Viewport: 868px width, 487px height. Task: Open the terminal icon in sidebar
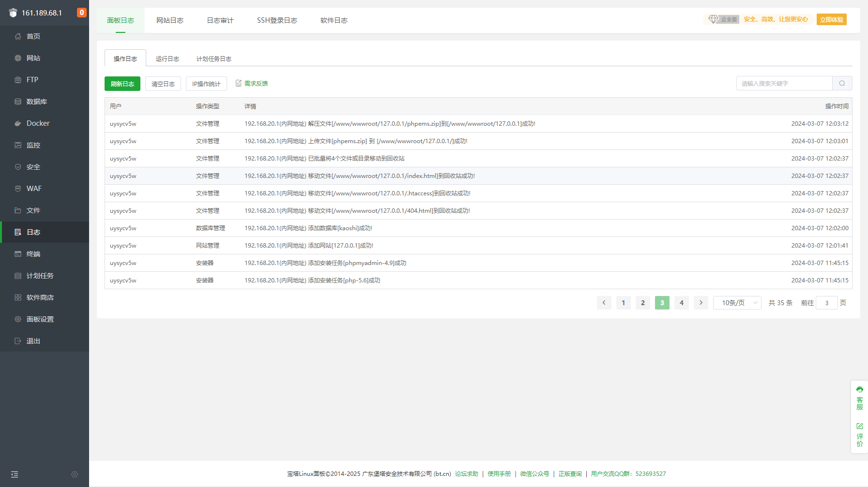pos(18,254)
